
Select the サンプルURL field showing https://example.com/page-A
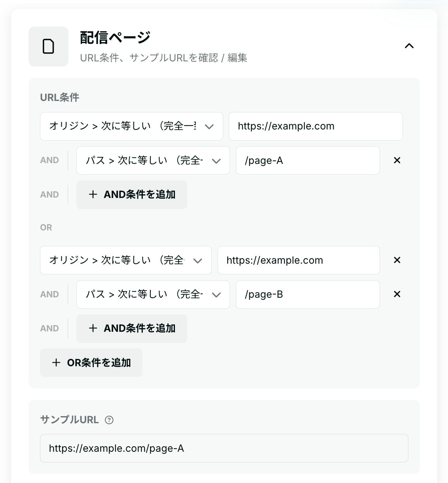pyautogui.click(x=224, y=448)
